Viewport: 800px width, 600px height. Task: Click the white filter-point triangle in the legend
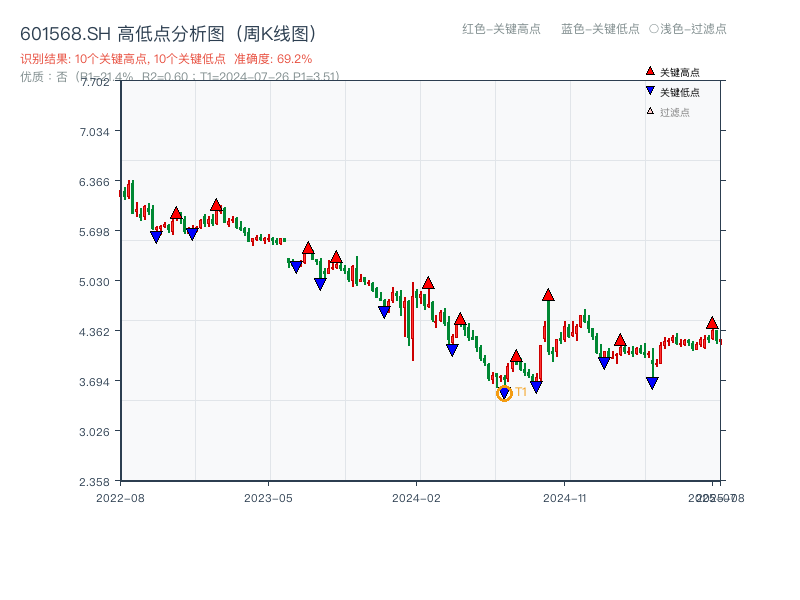(650, 112)
